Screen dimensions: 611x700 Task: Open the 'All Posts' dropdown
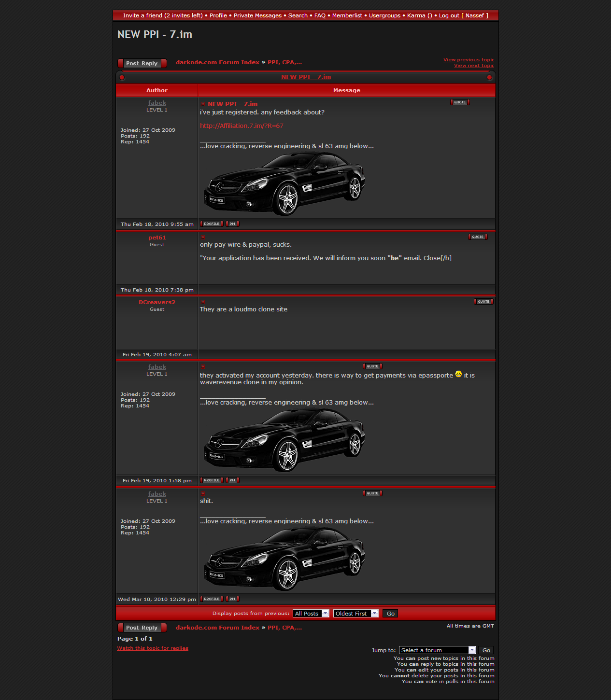[311, 614]
